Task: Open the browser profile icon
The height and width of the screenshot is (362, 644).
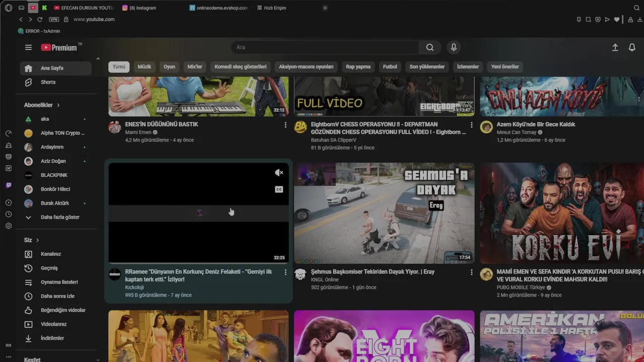Action: click(x=630, y=19)
